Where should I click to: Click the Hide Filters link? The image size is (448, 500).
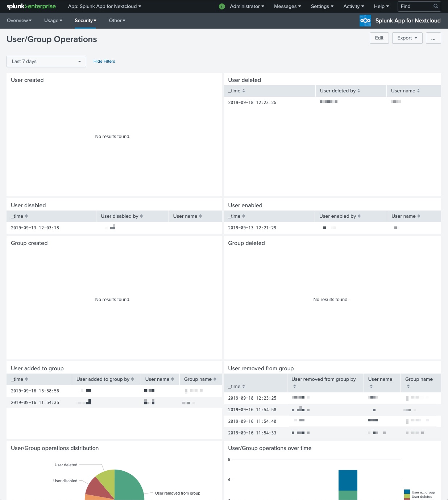coord(104,62)
